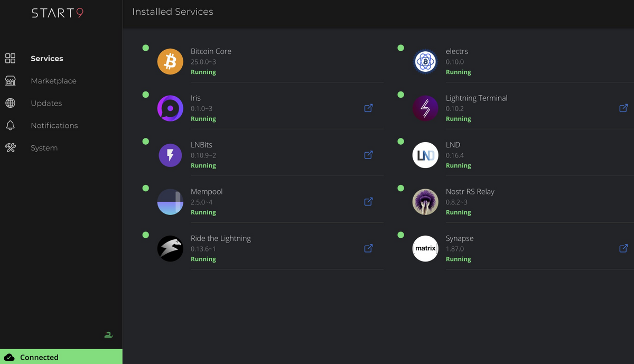Click the Synapse matrix logo
Image resolution: width=634 pixels, height=364 pixels.
coord(425,248)
